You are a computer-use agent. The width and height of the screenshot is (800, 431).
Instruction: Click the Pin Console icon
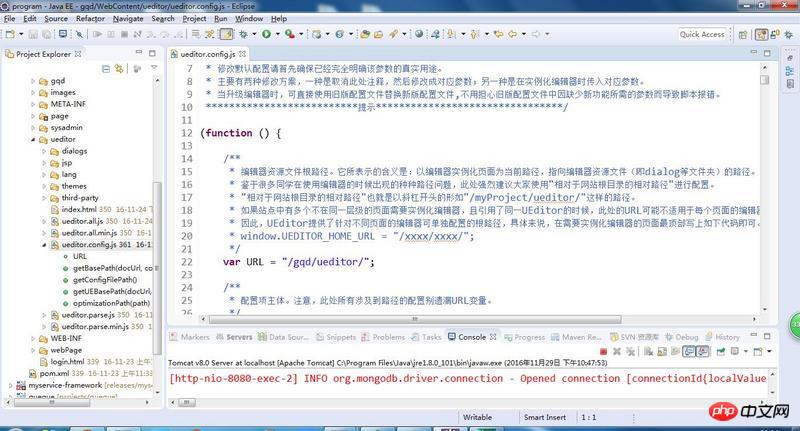click(720, 351)
